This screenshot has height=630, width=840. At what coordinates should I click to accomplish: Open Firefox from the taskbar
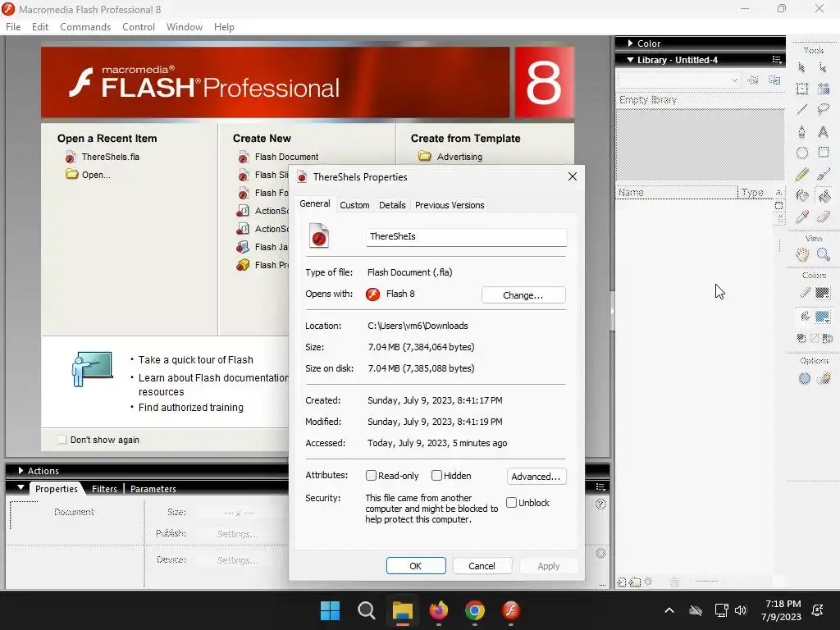[x=439, y=610]
